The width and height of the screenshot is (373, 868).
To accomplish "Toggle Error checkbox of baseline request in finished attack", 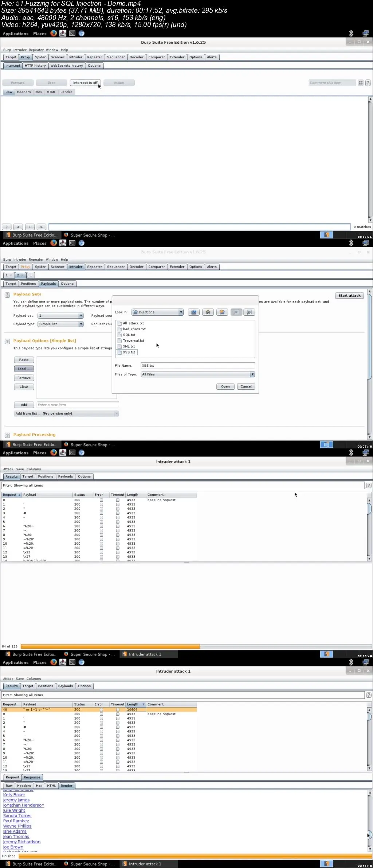I will click(102, 714).
